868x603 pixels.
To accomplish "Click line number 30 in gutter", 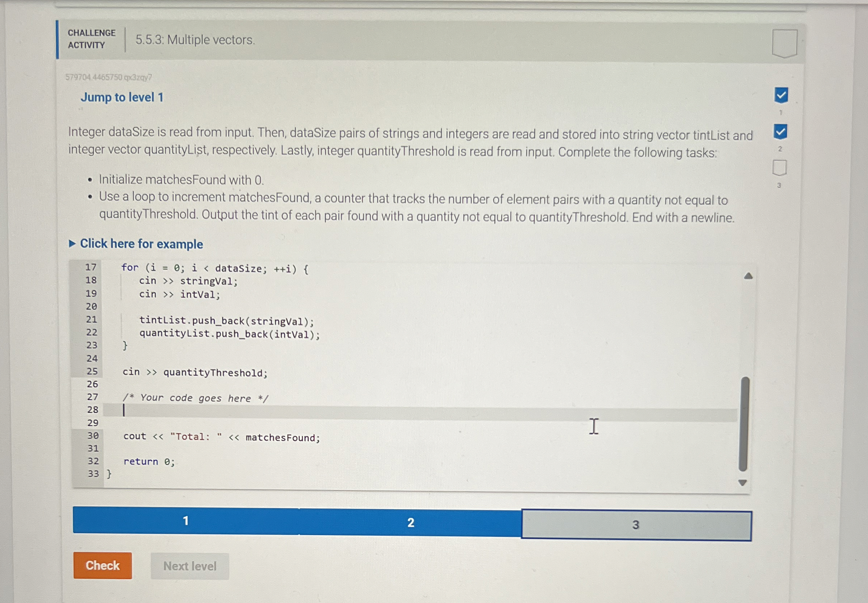I will click(x=93, y=436).
